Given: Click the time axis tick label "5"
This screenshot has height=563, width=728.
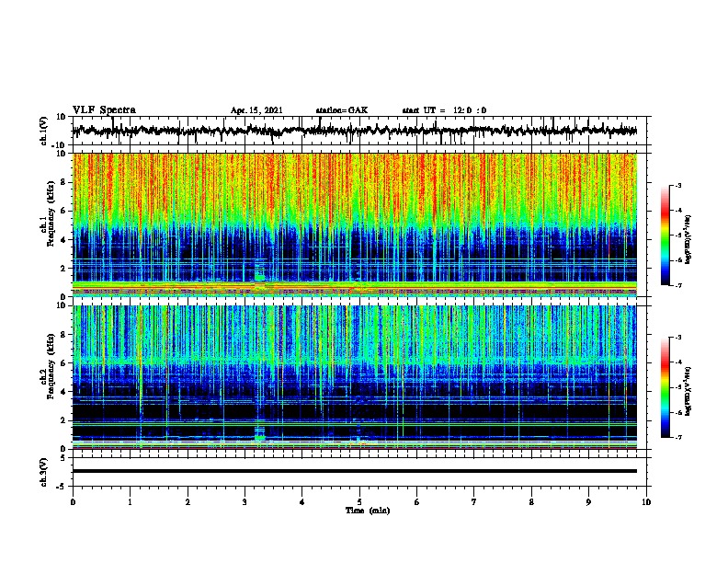Looking at the screenshot, I should 359,502.
